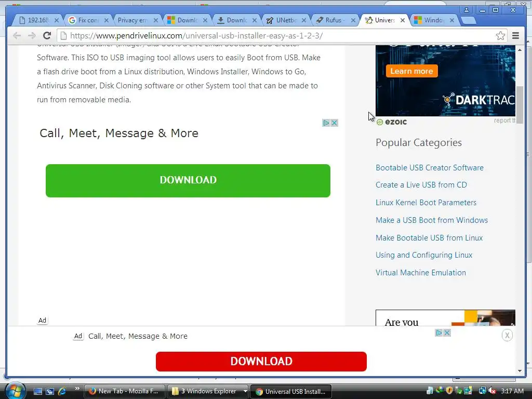532x399 pixels.
Task: Click Call, Meet, Message & More ad heading
Action: coord(119,134)
